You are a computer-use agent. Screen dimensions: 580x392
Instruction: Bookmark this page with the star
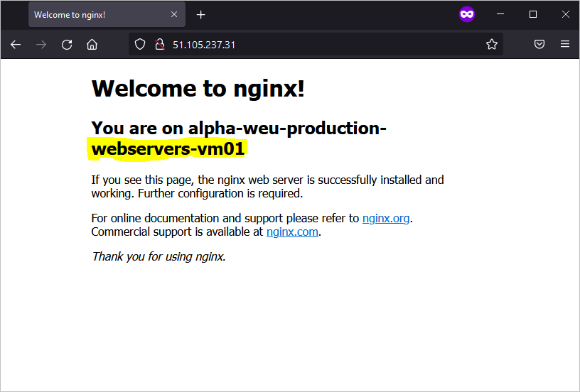tap(492, 44)
